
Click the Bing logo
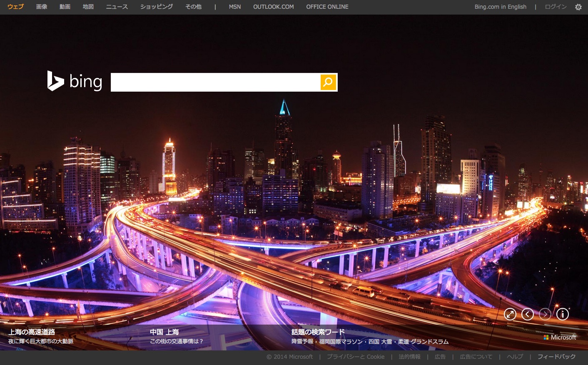pos(75,81)
